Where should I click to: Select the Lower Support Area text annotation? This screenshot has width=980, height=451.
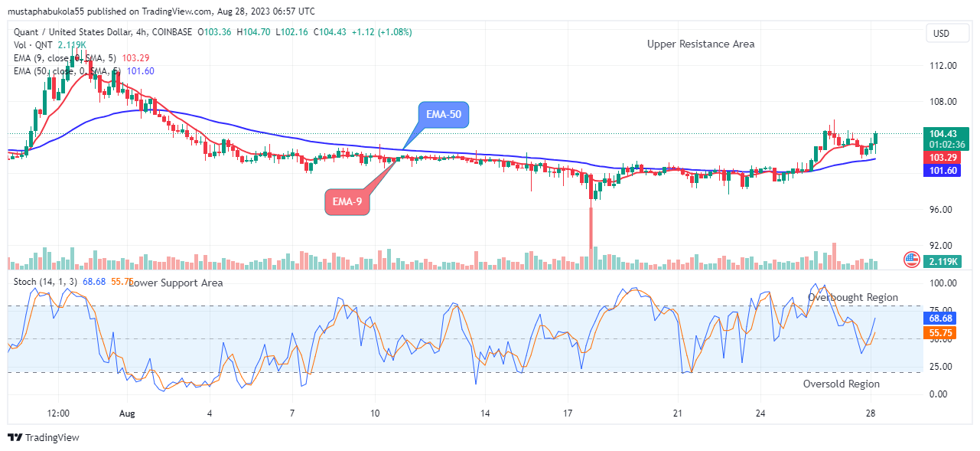(176, 283)
